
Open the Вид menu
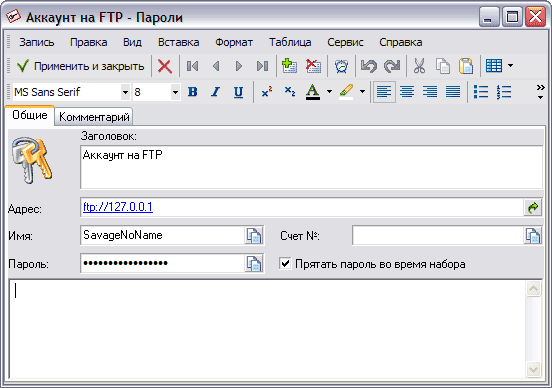[132, 42]
